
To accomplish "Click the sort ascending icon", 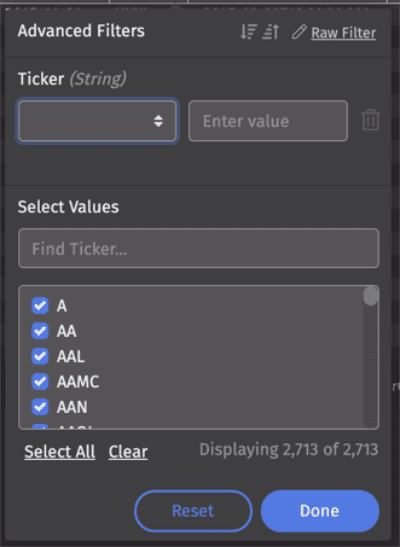I will click(271, 32).
